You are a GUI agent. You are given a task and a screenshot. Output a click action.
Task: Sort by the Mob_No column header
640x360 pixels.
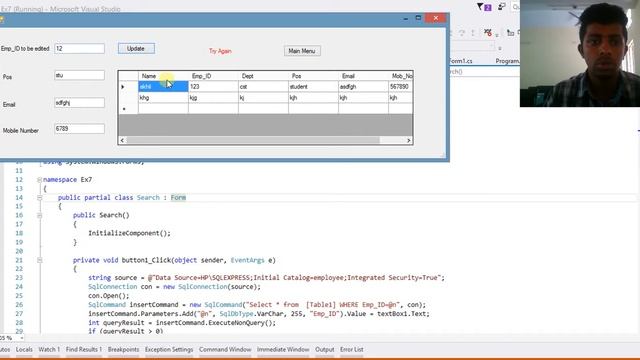(400, 76)
